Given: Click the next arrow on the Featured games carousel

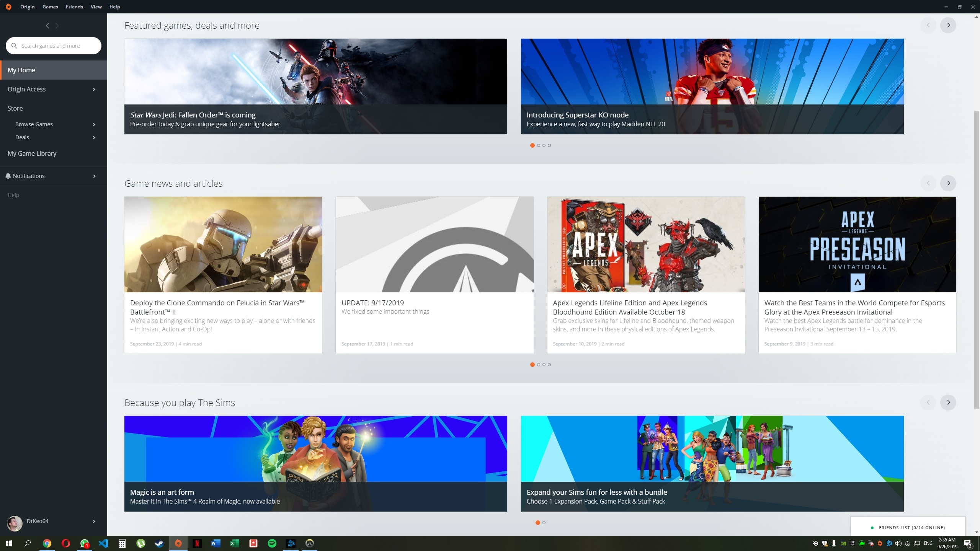Looking at the screenshot, I should 948,25.
